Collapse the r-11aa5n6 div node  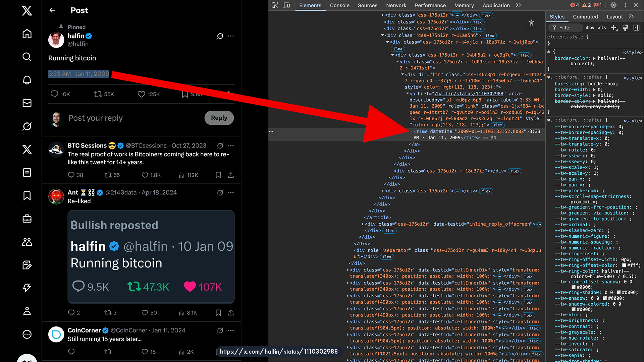[x=382, y=35]
